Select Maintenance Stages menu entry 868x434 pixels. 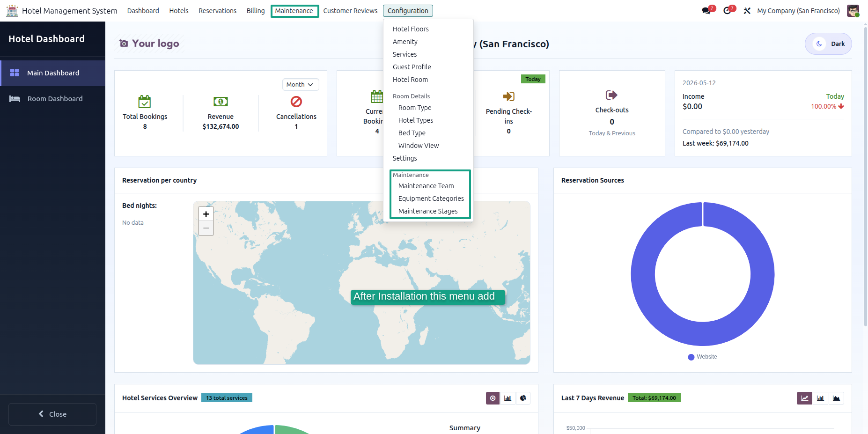tap(428, 211)
